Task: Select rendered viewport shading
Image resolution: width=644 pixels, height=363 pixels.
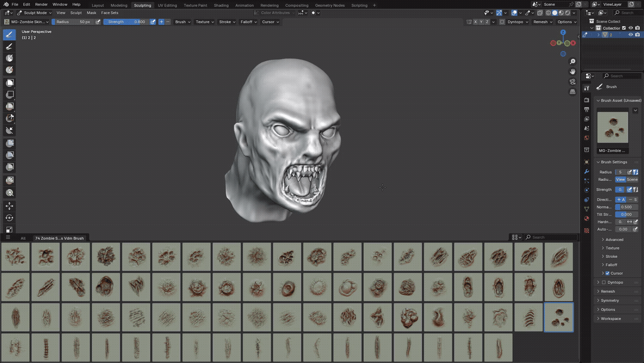Action: click(x=568, y=13)
